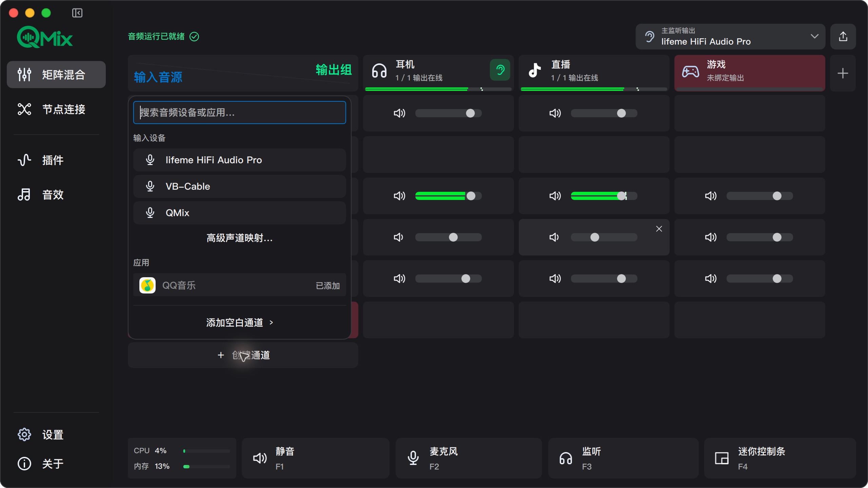Click the 已添加 label on QQ音乐
The height and width of the screenshot is (488, 868).
point(328,286)
